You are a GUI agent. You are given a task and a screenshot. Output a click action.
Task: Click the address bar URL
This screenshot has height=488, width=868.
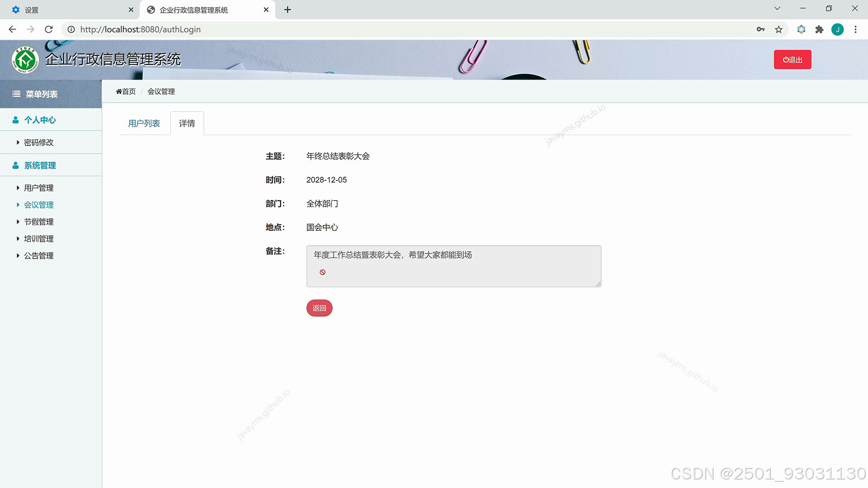pyautogui.click(x=140, y=29)
